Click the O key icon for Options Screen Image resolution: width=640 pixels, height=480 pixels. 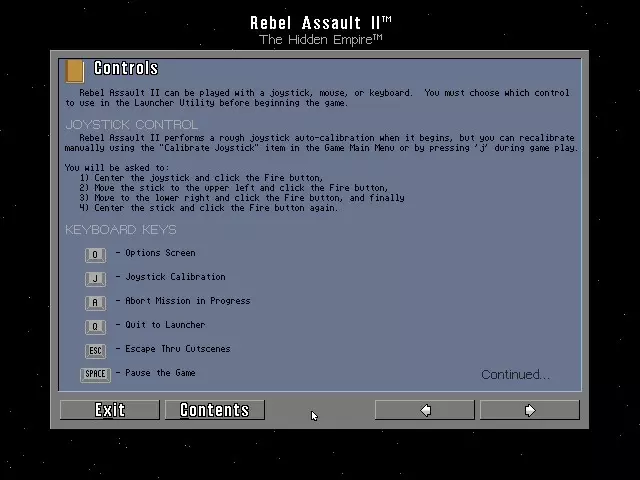click(96, 255)
